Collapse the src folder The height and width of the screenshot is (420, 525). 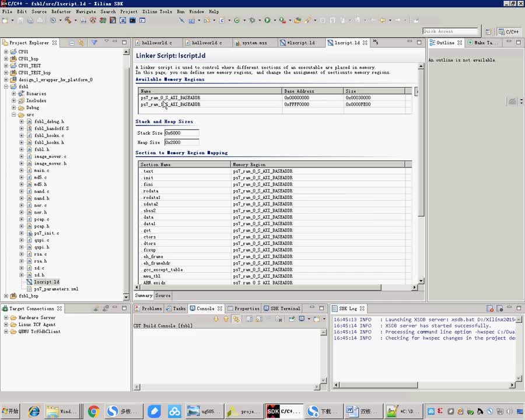pos(14,114)
